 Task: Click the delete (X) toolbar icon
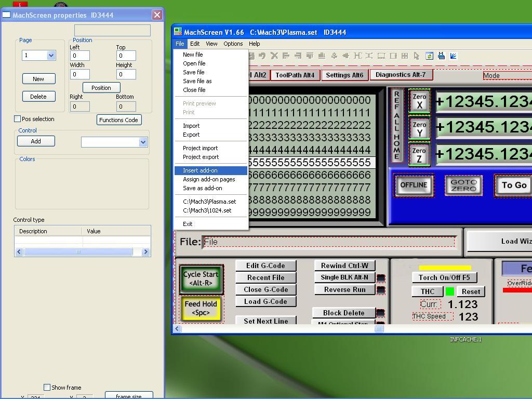click(274, 56)
